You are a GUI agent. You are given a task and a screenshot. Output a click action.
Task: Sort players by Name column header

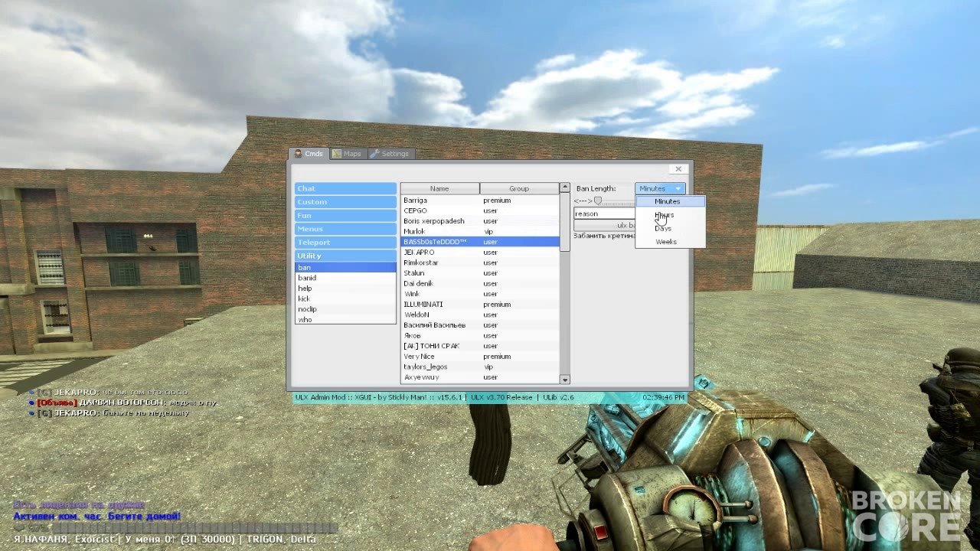[x=439, y=188]
